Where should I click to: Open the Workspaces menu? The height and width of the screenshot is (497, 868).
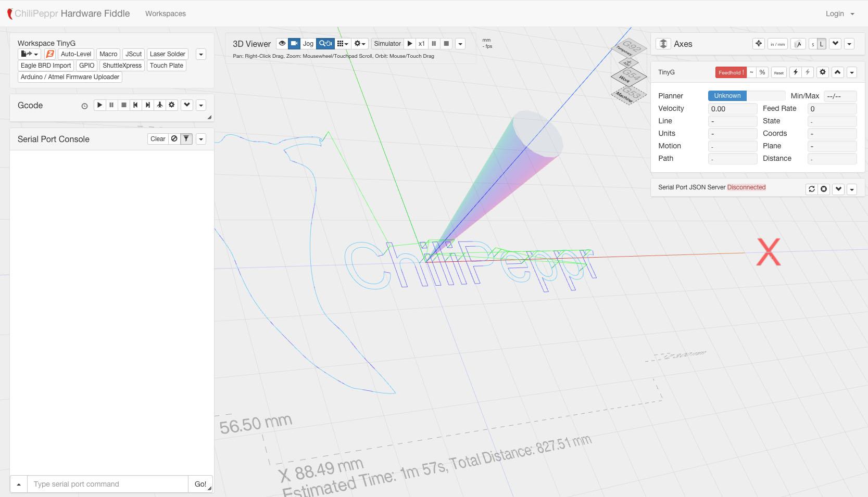(166, 14)
